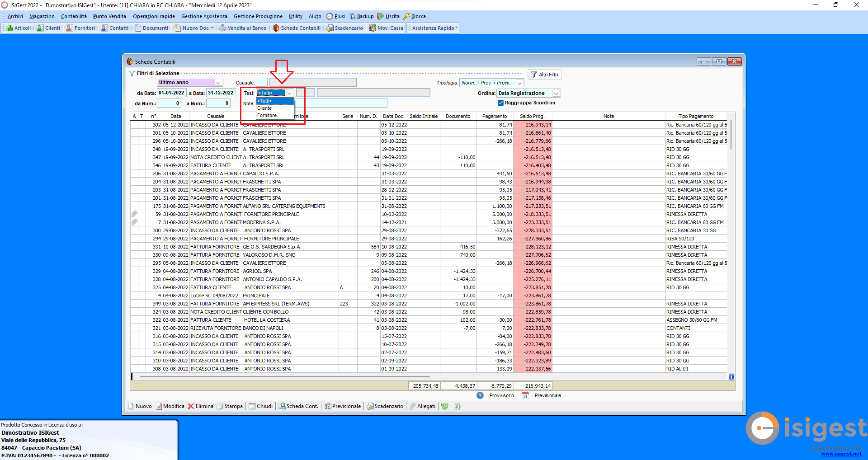This screenshot has width=868, height=460.
Task: Open Clienti from the toolbar
Action: 48,28
